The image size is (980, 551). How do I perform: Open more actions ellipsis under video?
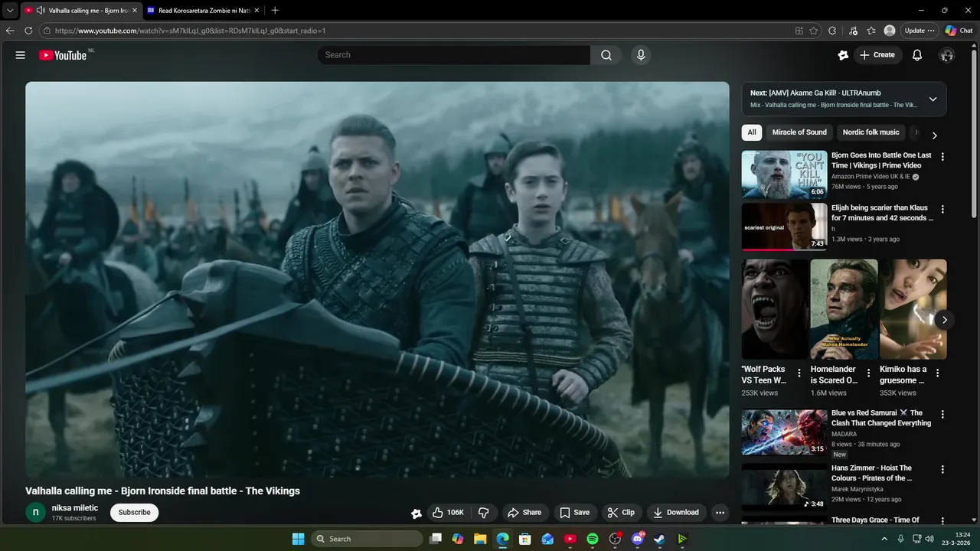pyautogui.click(x=720, y=513)
